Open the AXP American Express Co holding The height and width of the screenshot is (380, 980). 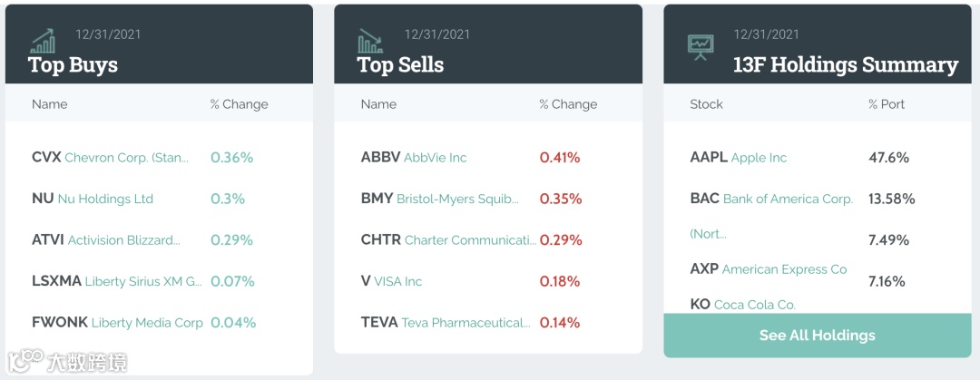[769, 269]
